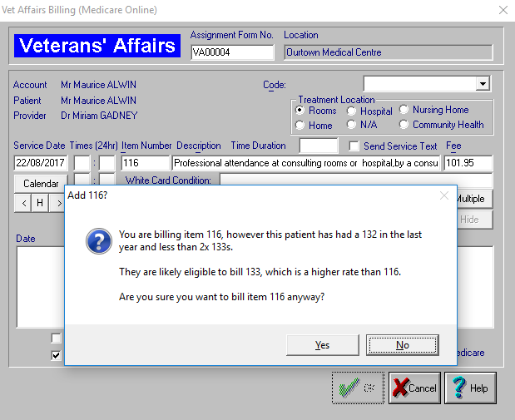Uncheck the ticked checkbox at bottom left
Viewport: 515px width, 420px height.
pos(57,355)
